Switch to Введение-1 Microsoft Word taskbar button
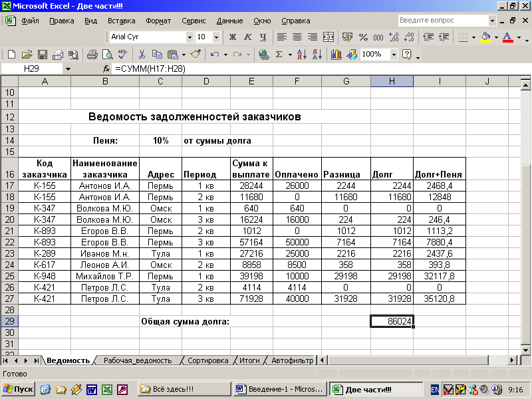Viewport: 532px width, 399px height. [279, 389]
